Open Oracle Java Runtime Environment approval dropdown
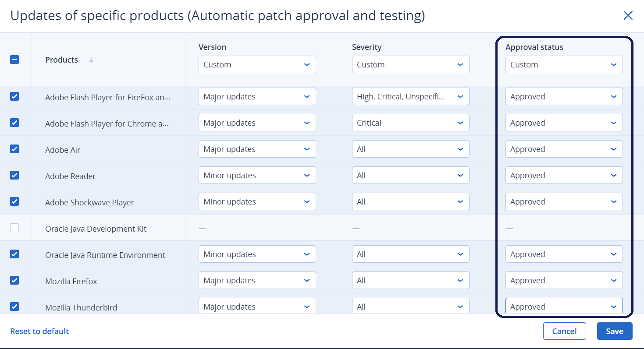Viewport: 644px width, 349px height. pos(564,254)
